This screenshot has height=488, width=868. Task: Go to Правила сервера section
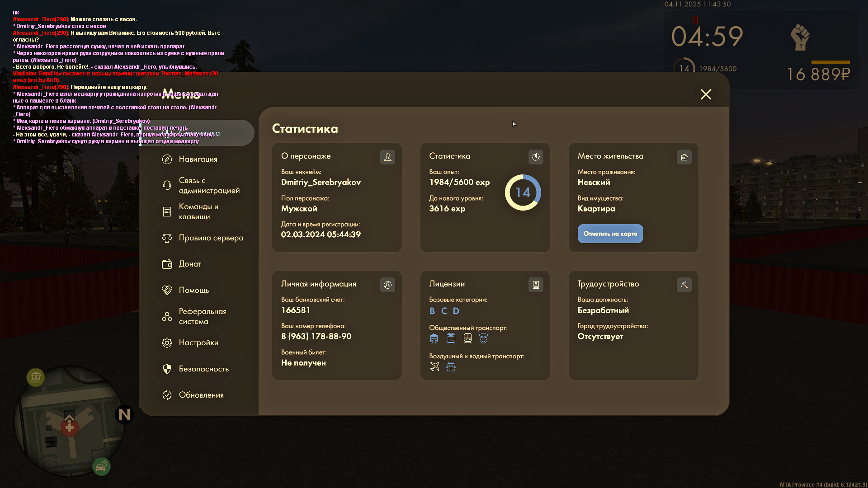210,238
